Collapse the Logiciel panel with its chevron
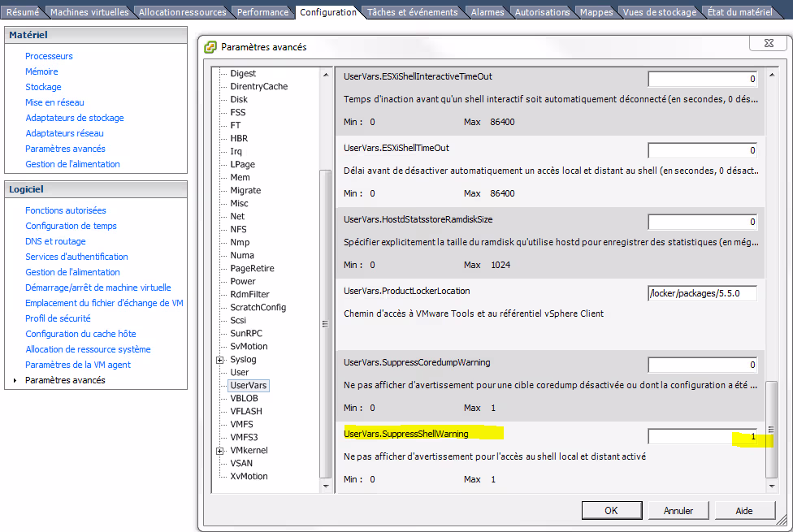 tap(178, 188)
